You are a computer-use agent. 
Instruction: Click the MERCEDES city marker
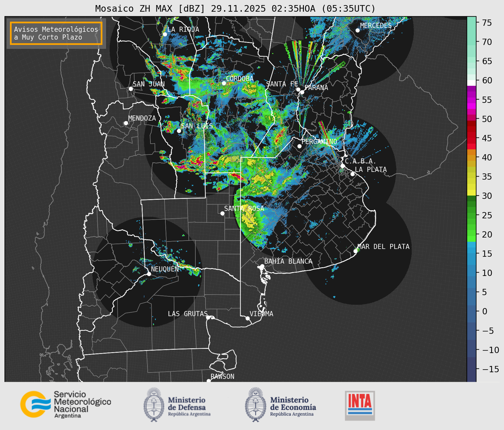(358, 31)
